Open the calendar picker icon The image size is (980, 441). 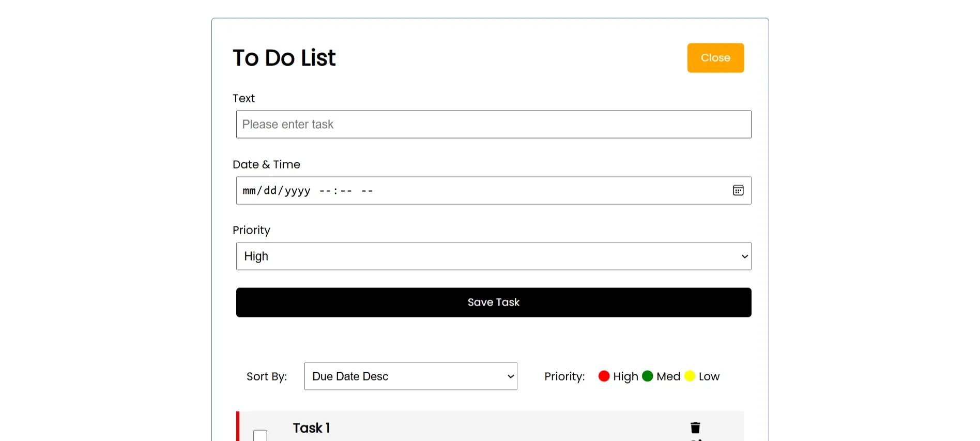[x=738, y=190]
